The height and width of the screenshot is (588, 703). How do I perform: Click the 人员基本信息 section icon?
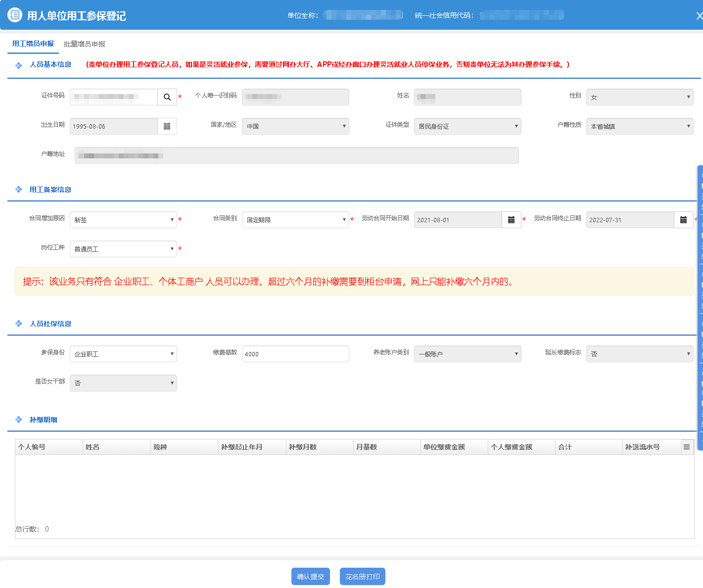[19, 65]
